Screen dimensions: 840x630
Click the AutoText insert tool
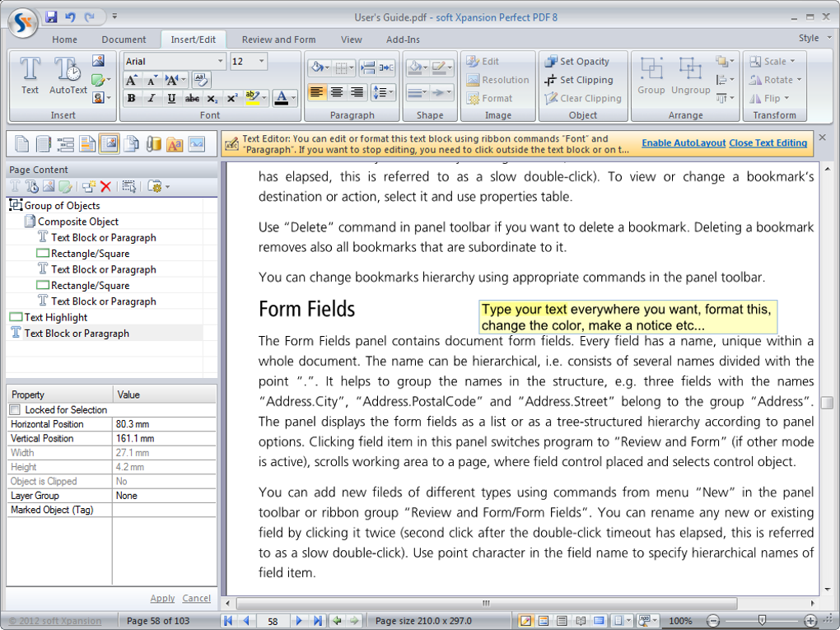tap(68, 75)
